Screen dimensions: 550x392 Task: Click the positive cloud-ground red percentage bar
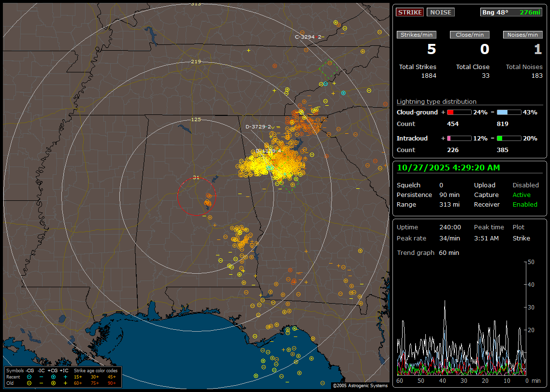(459, 112)
